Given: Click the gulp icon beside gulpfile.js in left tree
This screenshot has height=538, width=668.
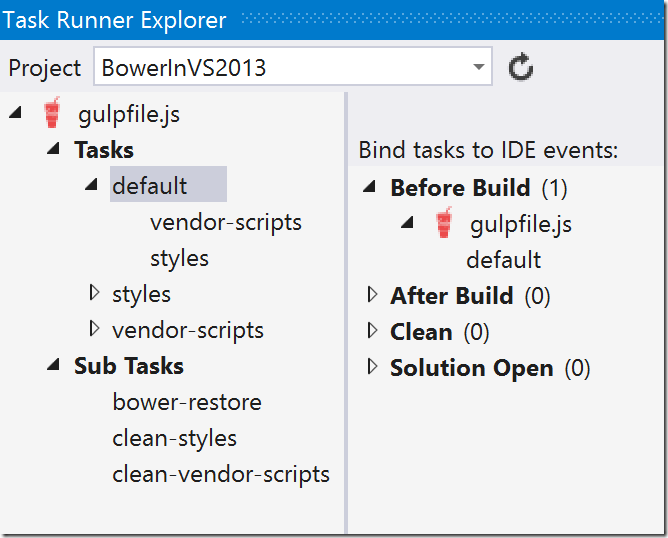Looking at the screenshot, I should pyautogui.click(x=52, y=114).
